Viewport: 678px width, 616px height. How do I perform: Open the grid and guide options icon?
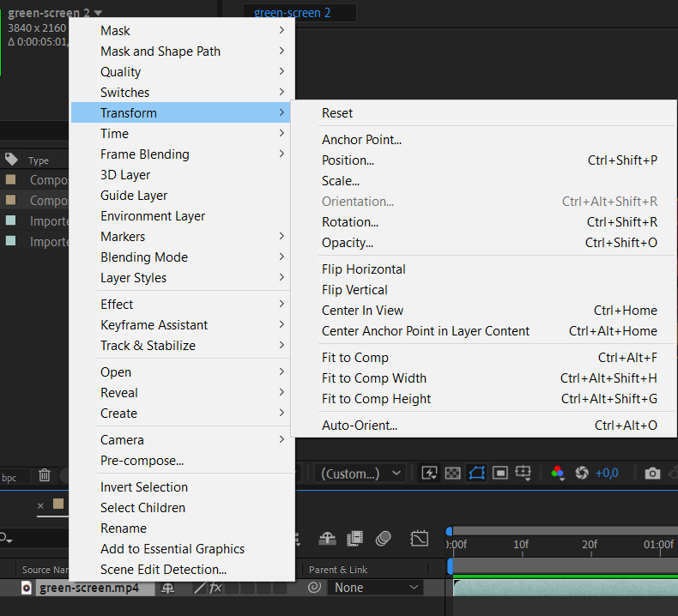524,473
